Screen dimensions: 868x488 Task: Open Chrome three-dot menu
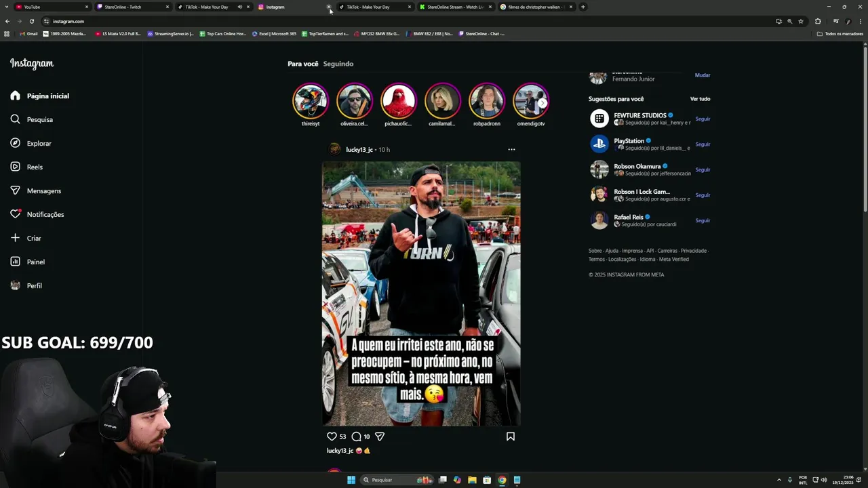pos(861,21)
